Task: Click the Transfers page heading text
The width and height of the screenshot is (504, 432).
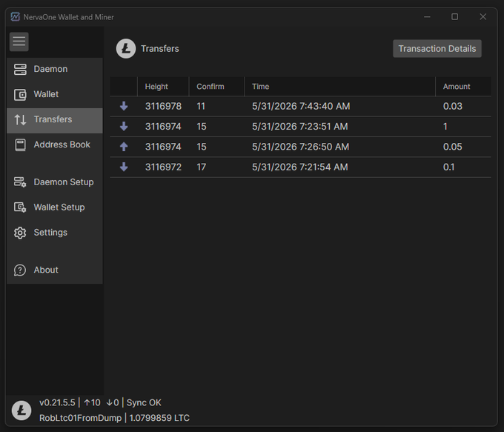Action: point(160,49)
